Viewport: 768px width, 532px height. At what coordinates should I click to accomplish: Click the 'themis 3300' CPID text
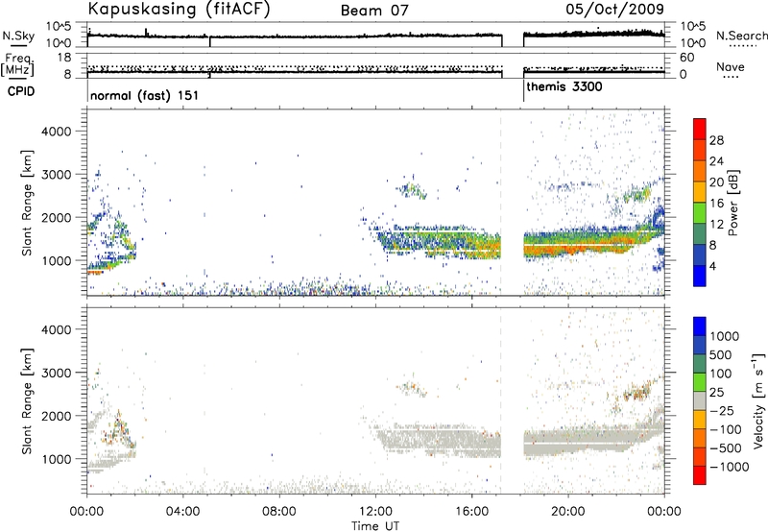pos(564,86)
